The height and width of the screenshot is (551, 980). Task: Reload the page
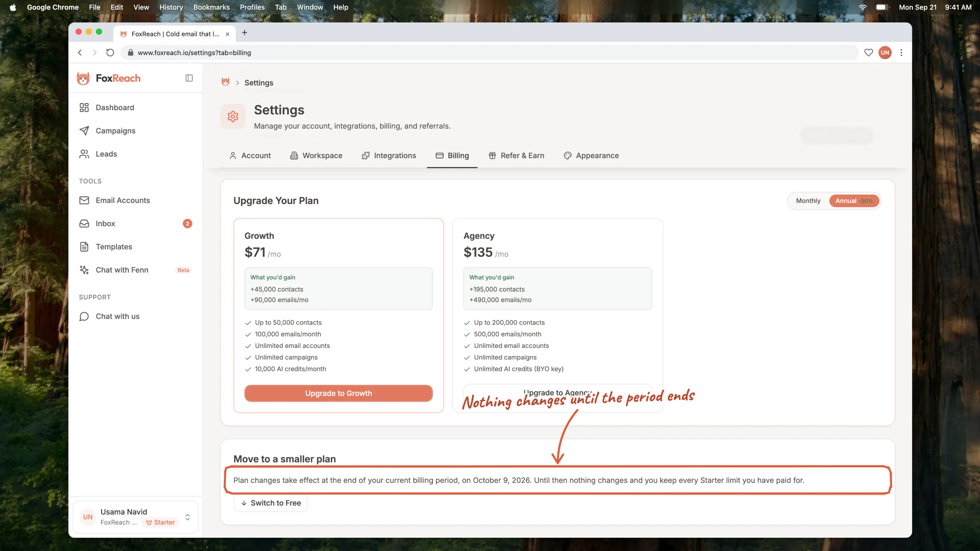point(110,52)
